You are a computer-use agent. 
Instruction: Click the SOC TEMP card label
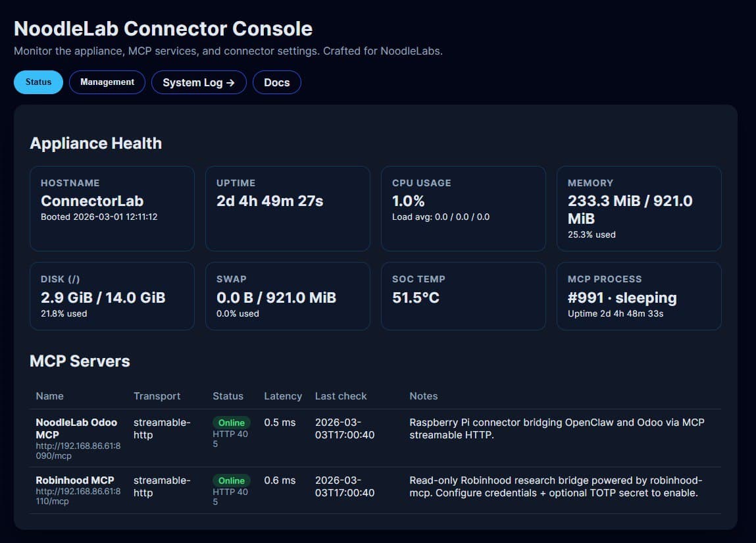click(418, 279)
